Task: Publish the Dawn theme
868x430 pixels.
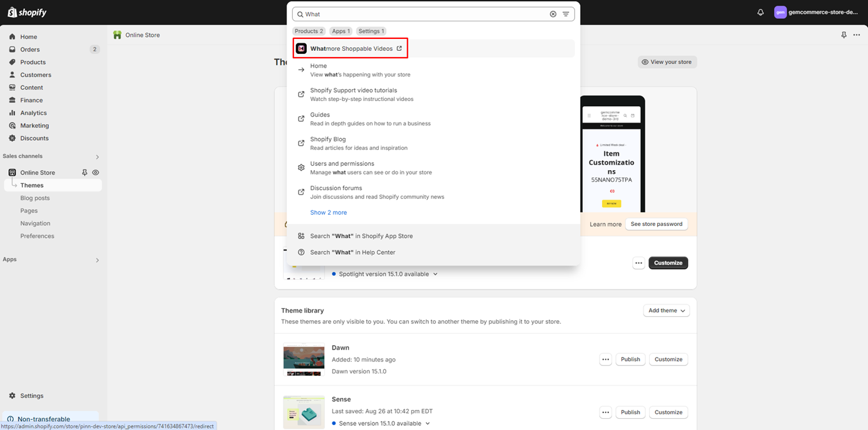Action: 630,360
